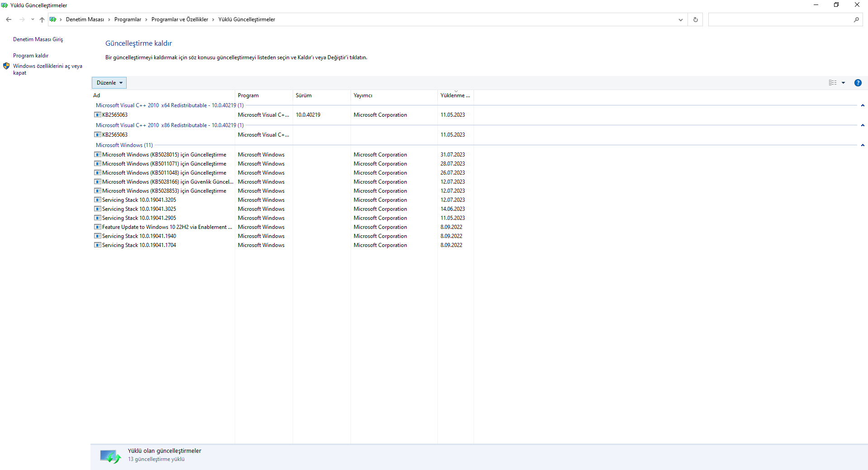The height and width of the screenshot is (470, 868).
Task: Sort by the Yüklenme column header
Action: click(x=455, y=95)
